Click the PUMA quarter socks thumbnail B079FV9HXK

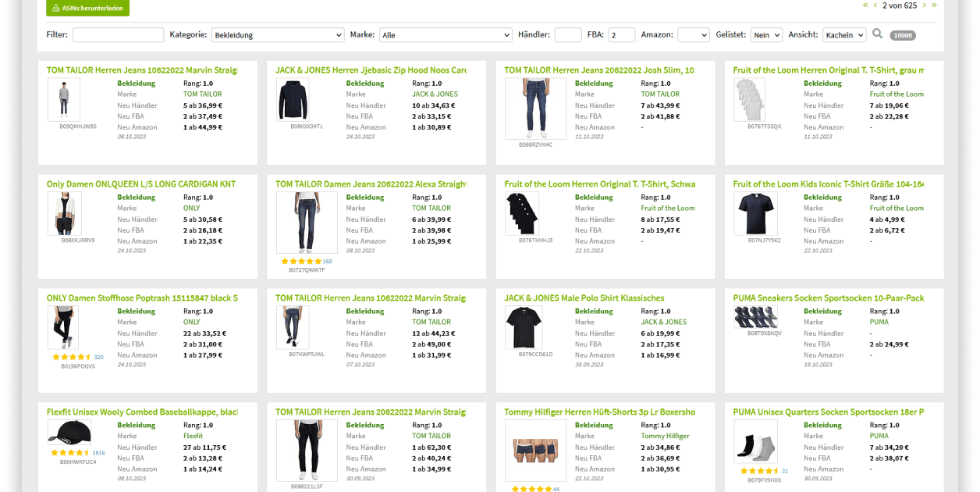[755, 441]
